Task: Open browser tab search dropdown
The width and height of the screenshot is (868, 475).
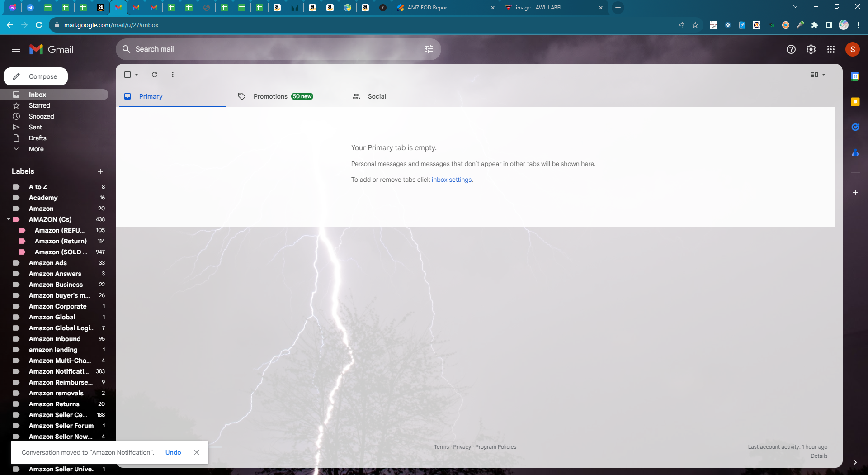Action: [795, 7]
